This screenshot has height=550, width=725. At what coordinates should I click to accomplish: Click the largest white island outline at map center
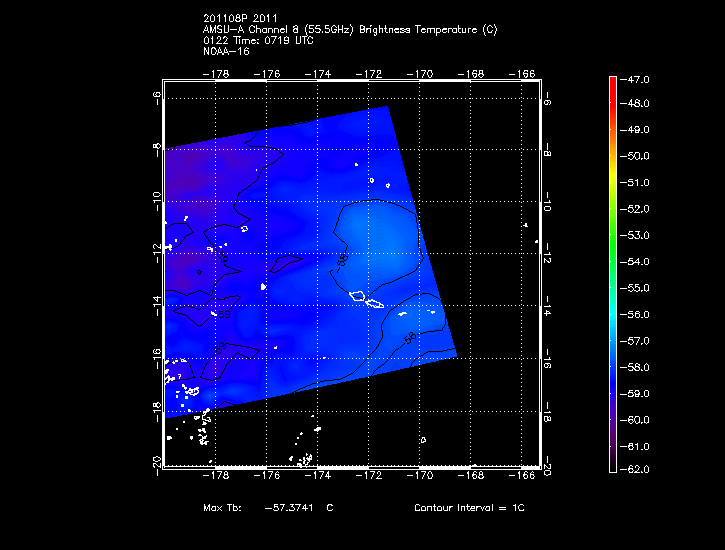point(358,295)
